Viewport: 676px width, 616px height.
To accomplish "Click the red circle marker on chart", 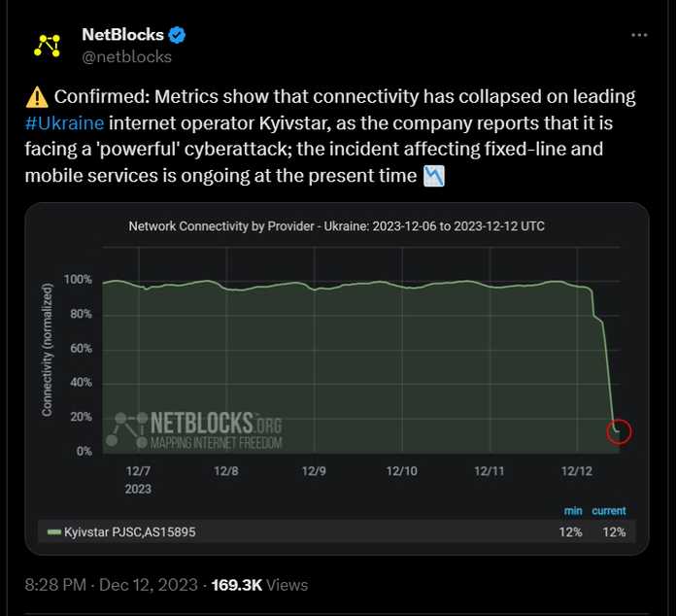I will (x=619, y=431).
